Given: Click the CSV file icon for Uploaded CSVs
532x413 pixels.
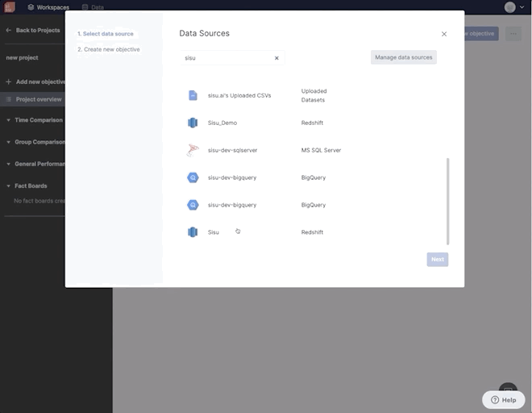Looking at the screenshot, I should click(x=193, y=95).
